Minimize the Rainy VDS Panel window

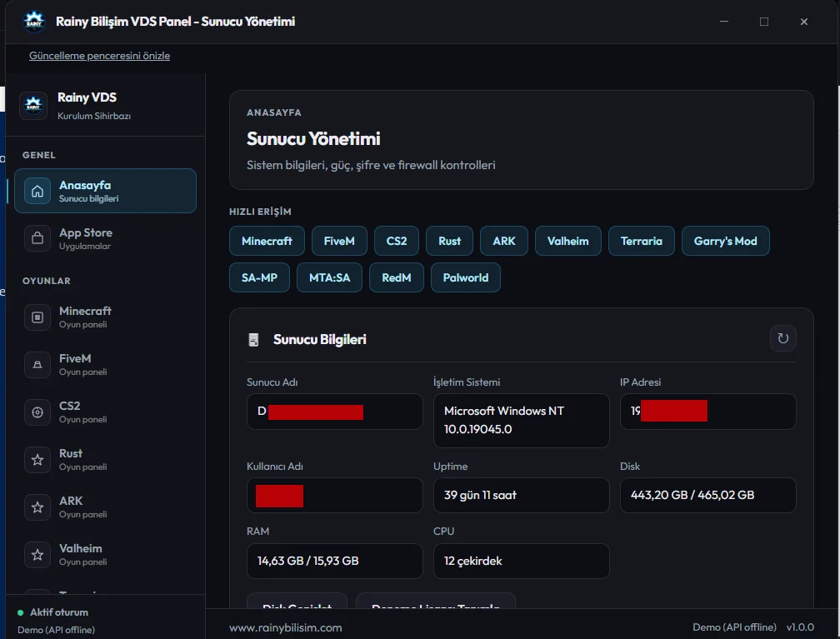[x=723, y=22]
